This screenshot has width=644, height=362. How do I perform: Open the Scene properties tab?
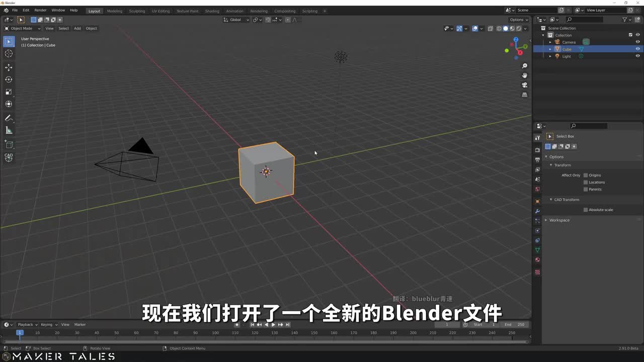[x=537, y=179]
